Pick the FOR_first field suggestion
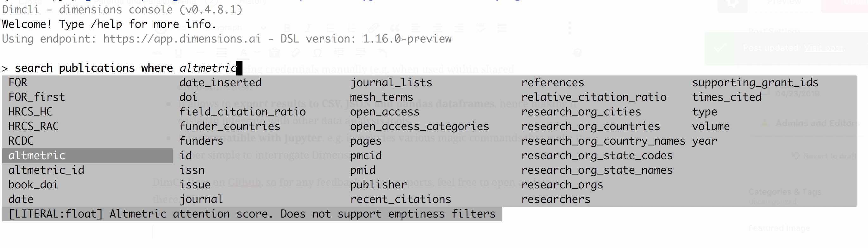This screenshot has width=868, height=248. [36, 97]
